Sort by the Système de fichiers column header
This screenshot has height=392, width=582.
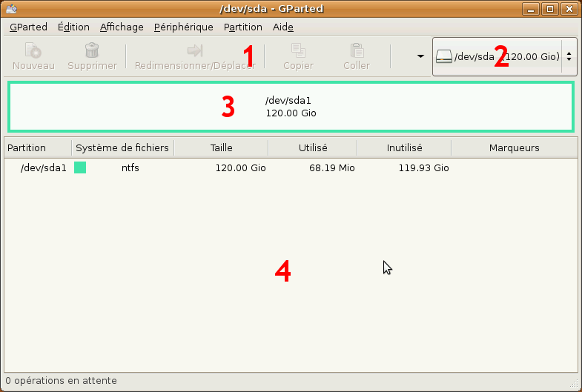click(x=122, y=148)
